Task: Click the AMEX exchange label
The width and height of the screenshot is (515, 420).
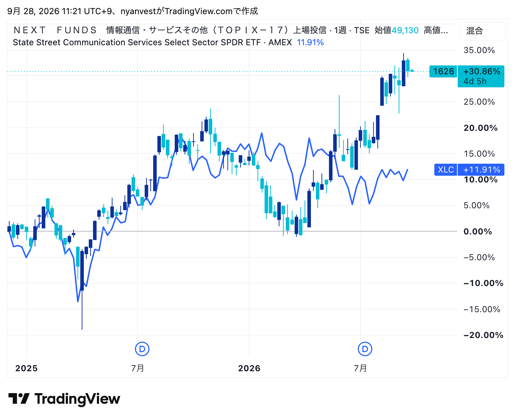Action: (x=280, y=42)
